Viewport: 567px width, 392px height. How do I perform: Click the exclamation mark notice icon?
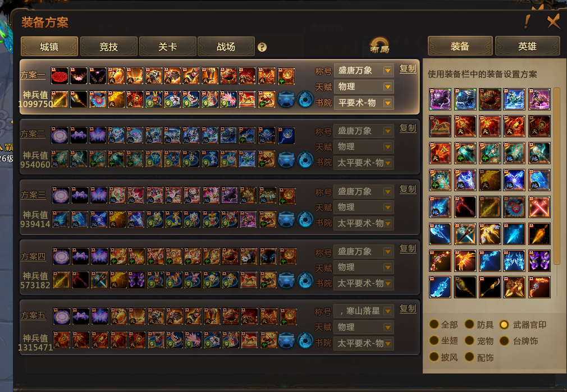coord(527,22)
